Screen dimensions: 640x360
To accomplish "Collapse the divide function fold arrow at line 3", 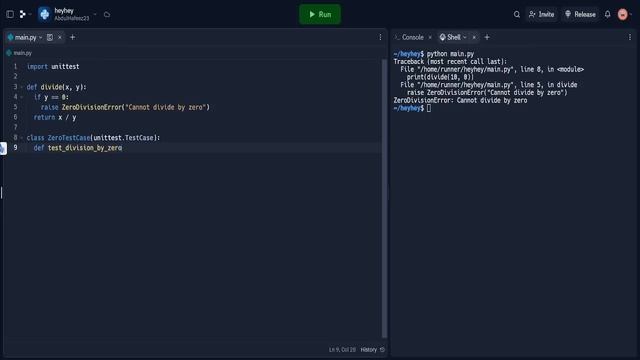I will click(22, 87).
